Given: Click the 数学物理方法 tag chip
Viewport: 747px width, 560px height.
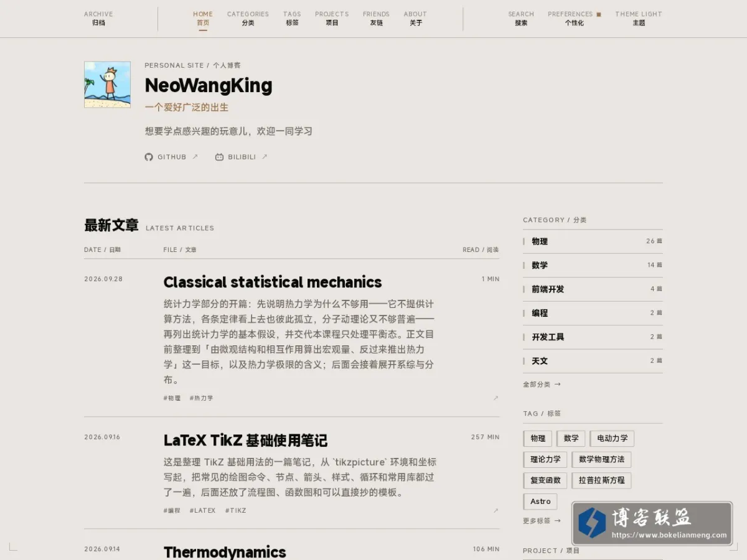Looking at the screenshot, I should click(601, 460).
